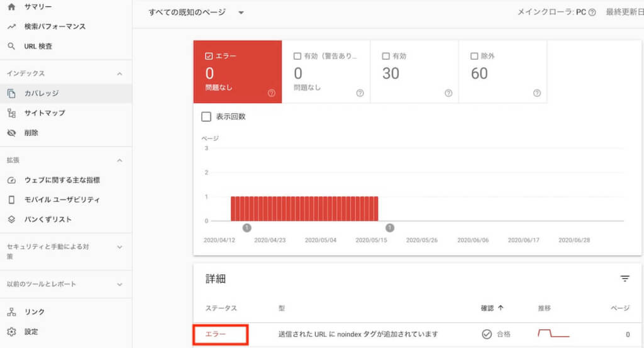Click the help icon next to メインクローラ: PC

pos(592,13)
